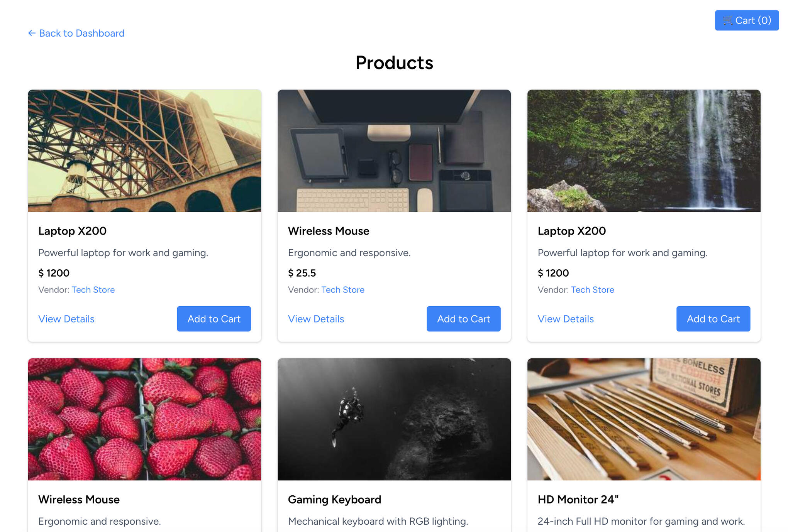
Task: Click the strawberries image on Wireless Mouse card
Action: tap(144, 419)
